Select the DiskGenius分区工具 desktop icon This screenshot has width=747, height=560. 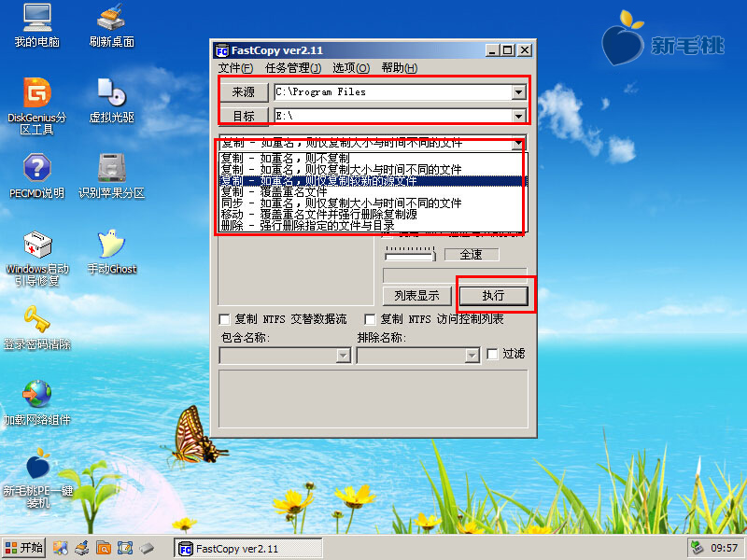click(x=36, y=105)
